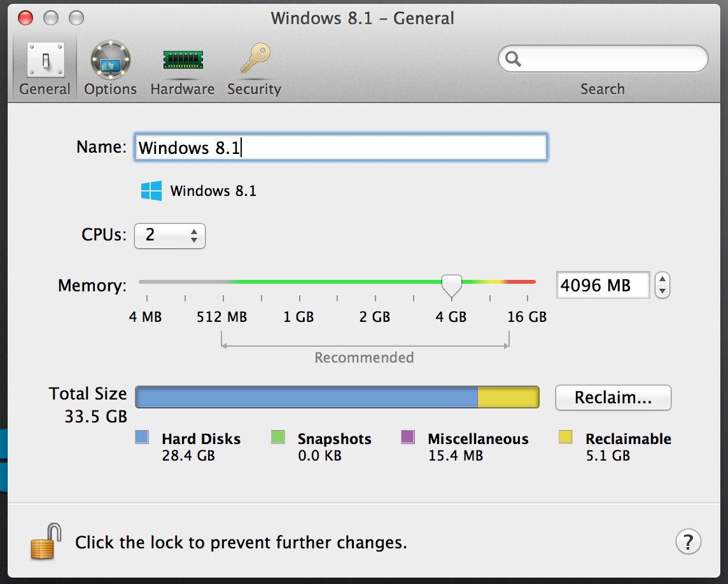Click the 16 GB memory tick label

[527, 317]
